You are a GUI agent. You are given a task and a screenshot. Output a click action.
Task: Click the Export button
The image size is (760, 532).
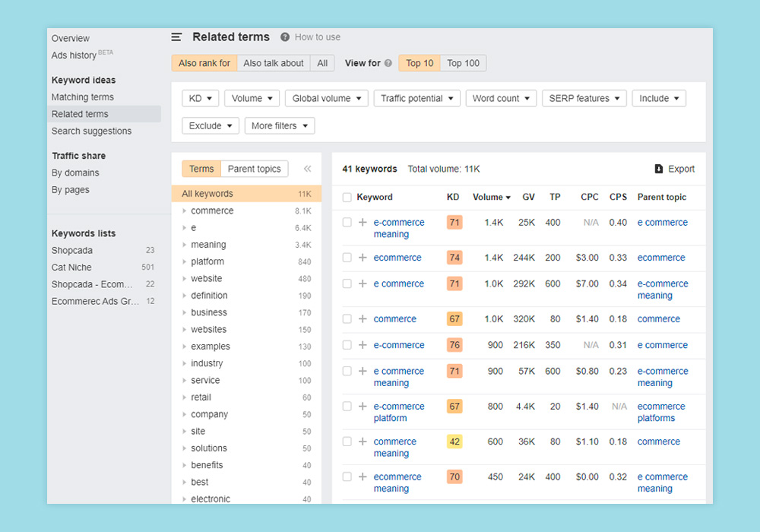point(675,169)
